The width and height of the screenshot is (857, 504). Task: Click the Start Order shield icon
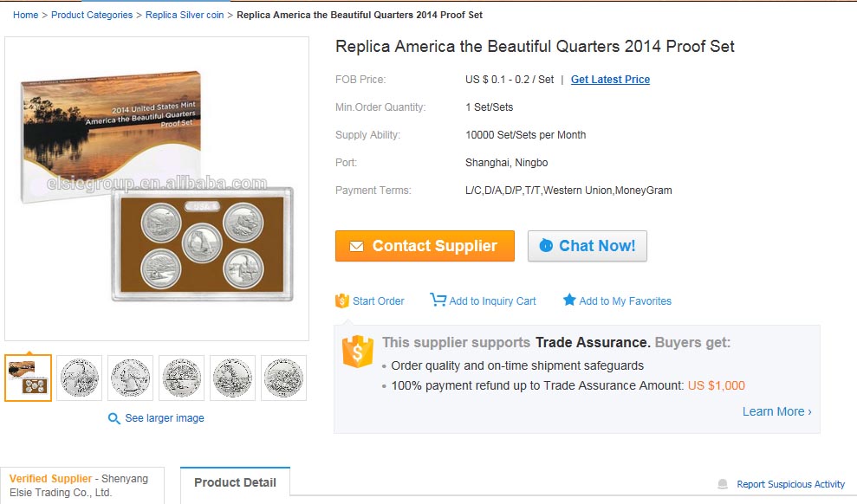342,300
